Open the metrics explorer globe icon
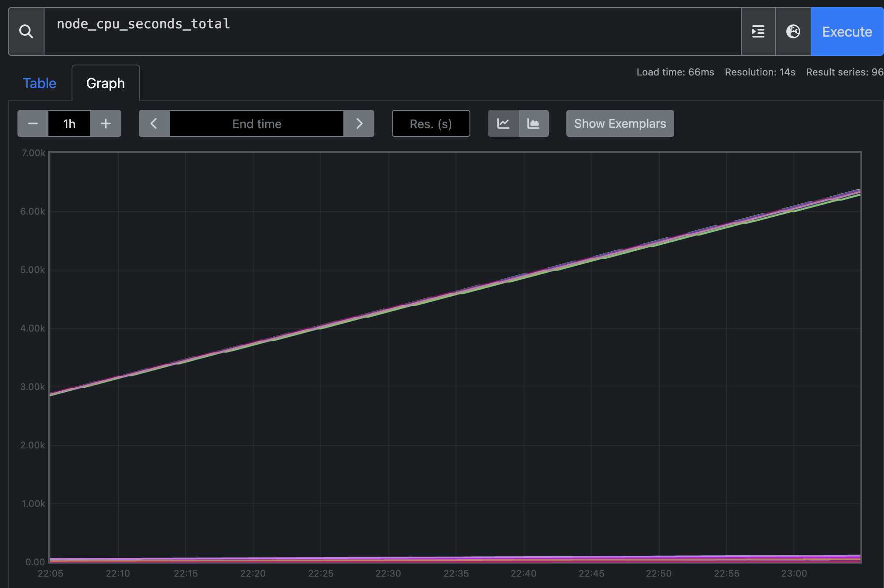This screenshot has width=884, height=588. pos(793,31)
